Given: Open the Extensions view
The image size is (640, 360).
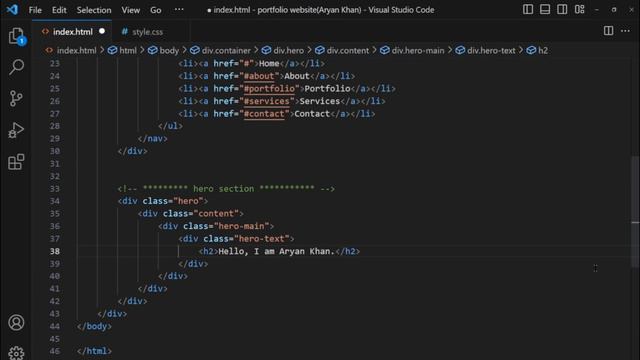Looking at the screenshot, I should tap(16, 162).
